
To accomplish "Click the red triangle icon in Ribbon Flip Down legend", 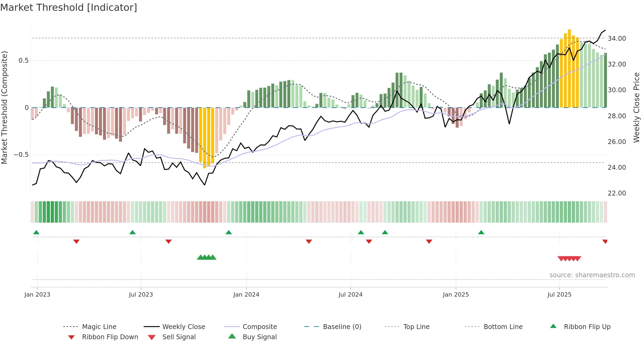I will [x=71, y=337].
